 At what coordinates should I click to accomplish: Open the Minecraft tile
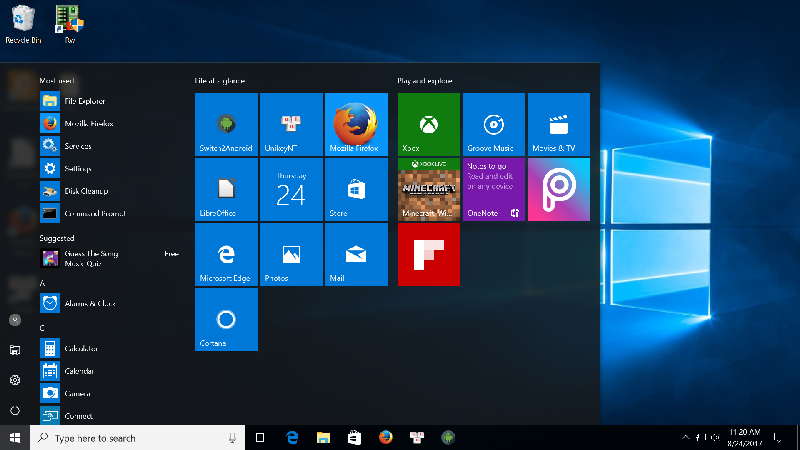tap(429, 189)
